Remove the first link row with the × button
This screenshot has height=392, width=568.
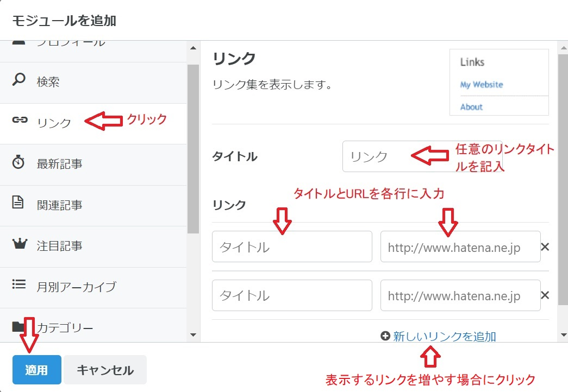pyautogui.click(x=545, y=246)
